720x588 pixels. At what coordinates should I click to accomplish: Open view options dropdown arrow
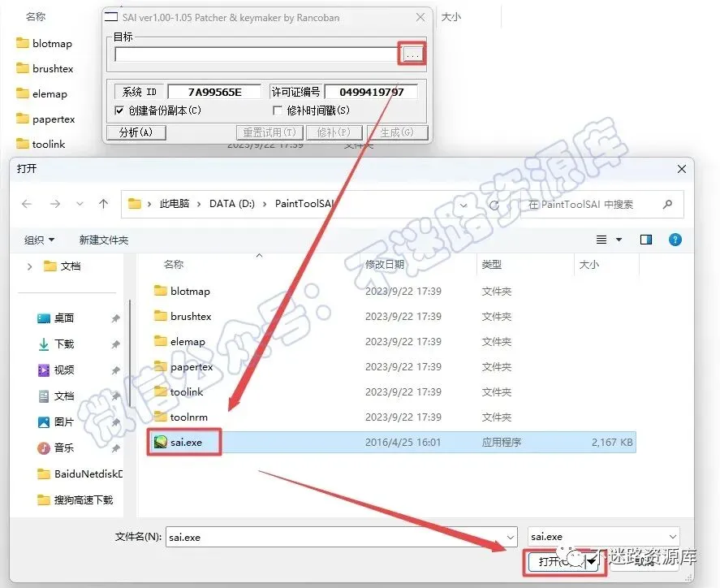click(619, 240)
